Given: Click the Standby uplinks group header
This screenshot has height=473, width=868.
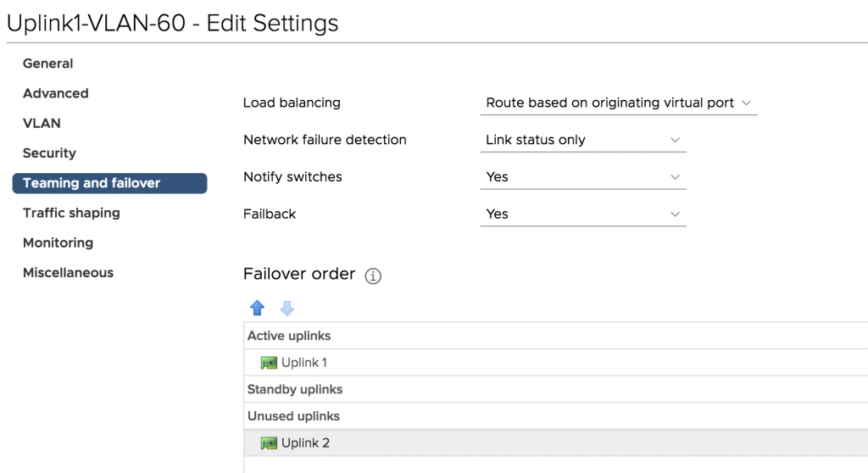Looking at the screenshot, I should [x=556, y=389].
